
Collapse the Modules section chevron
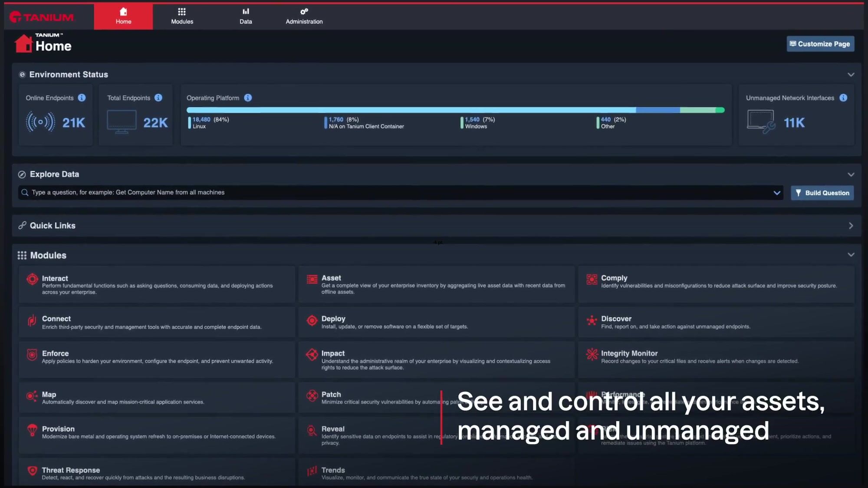[x=851, y=255]
